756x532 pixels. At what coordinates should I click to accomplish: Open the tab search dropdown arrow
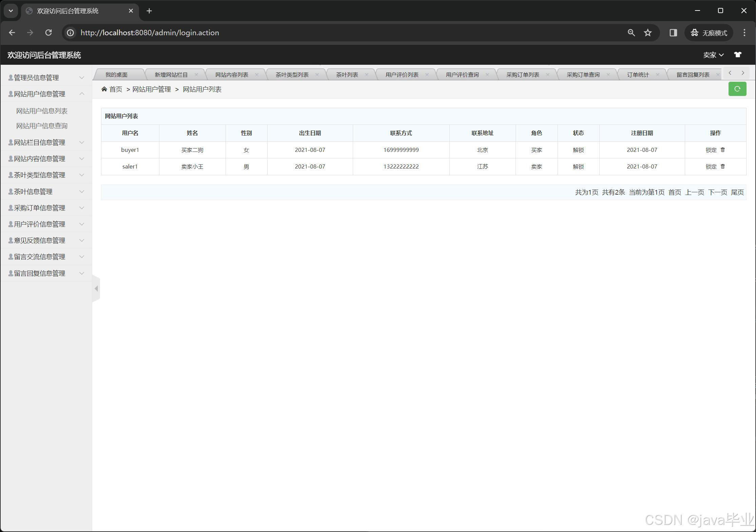11,11
